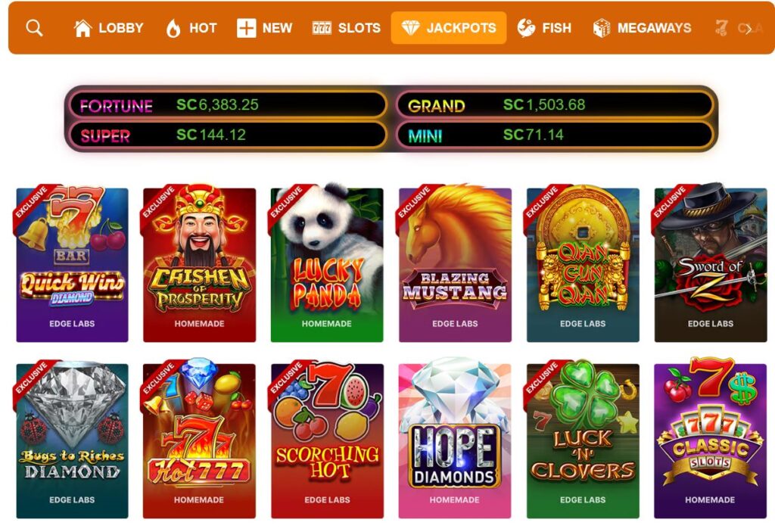This screenshot has height=532, width=775.
Task: Launch the Hope Diamonds game tile
Action: (x=455, y=441)
